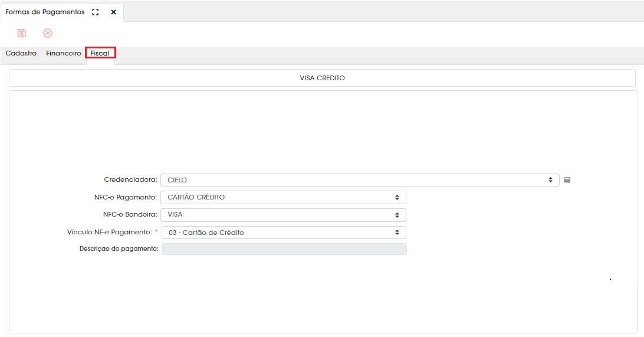Image resolution: width=644 pixels, height=337 pixels.
Task: Save the payment form with floppy-disk icon
Action: pyautogui.click(x=22, y=33)
